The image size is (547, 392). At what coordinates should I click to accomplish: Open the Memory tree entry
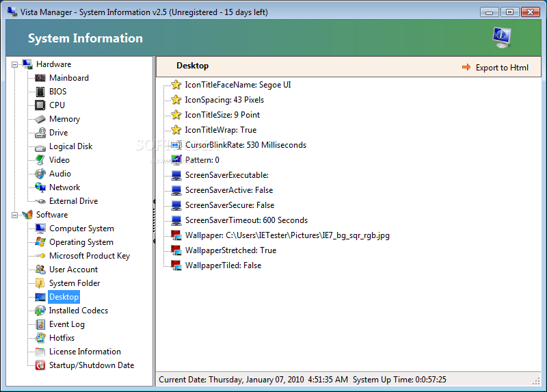click(x=64, y=119)
